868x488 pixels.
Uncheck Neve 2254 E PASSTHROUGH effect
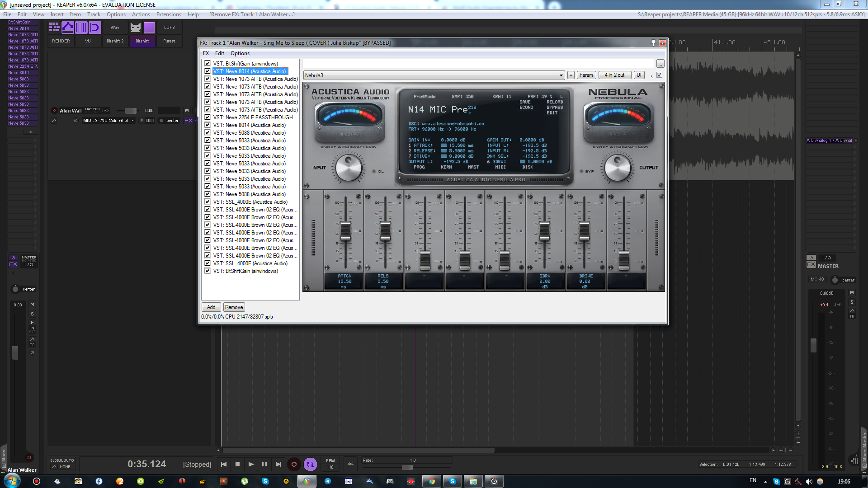pyautogui.click(x=208, y=117)
